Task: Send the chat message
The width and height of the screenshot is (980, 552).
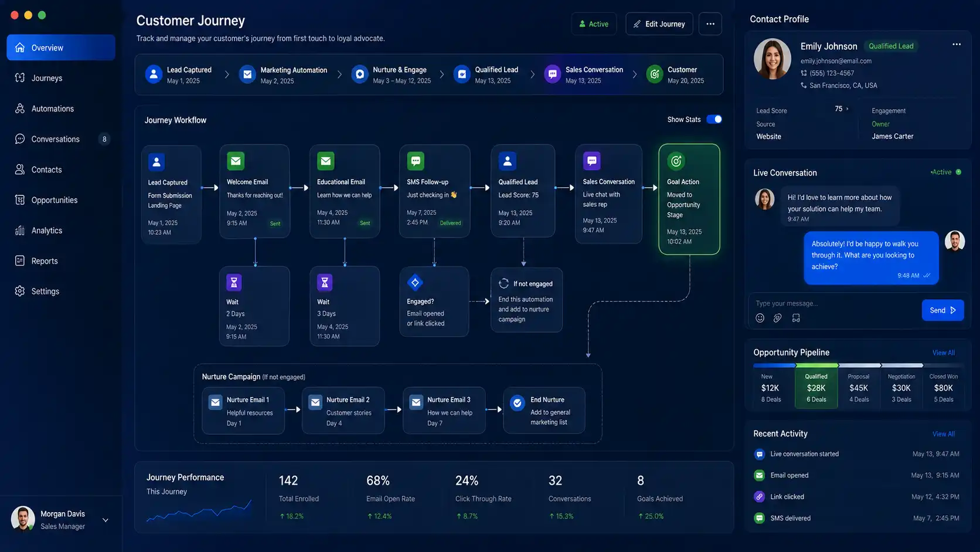Action: click(942, 310)
